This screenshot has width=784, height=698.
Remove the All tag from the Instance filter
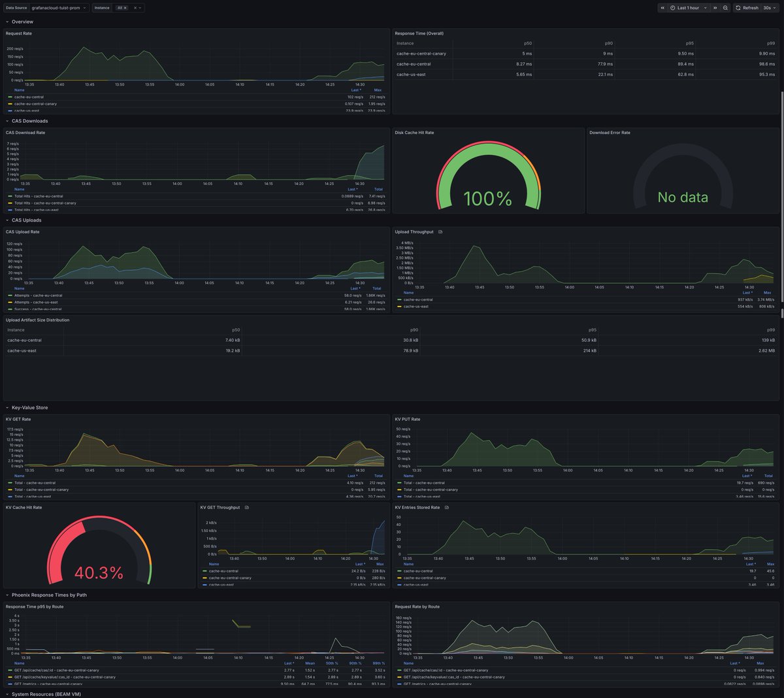125,8
